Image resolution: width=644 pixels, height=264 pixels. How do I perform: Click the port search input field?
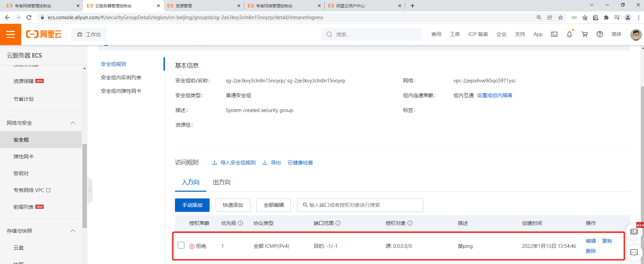360,205
